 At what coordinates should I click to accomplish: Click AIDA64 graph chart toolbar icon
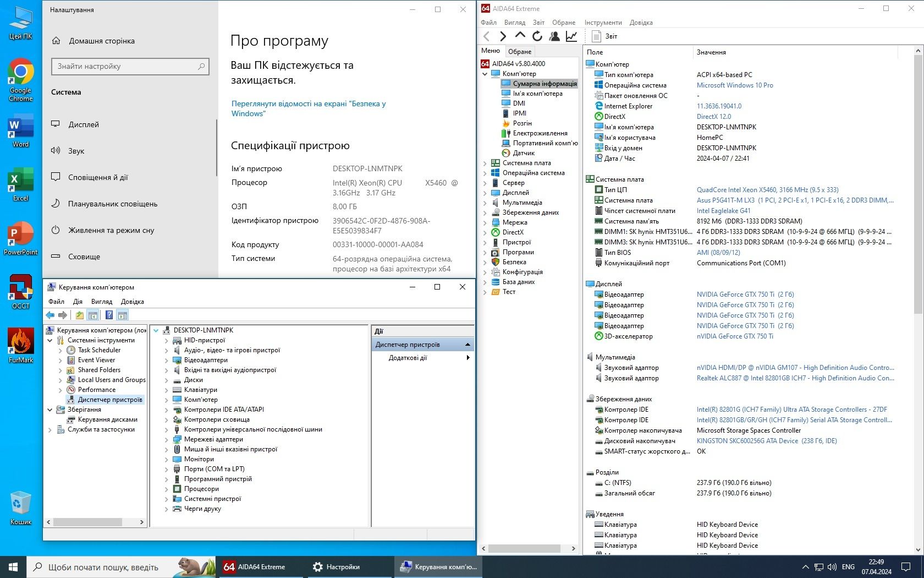pyautogui.click(x=571, y=36)
